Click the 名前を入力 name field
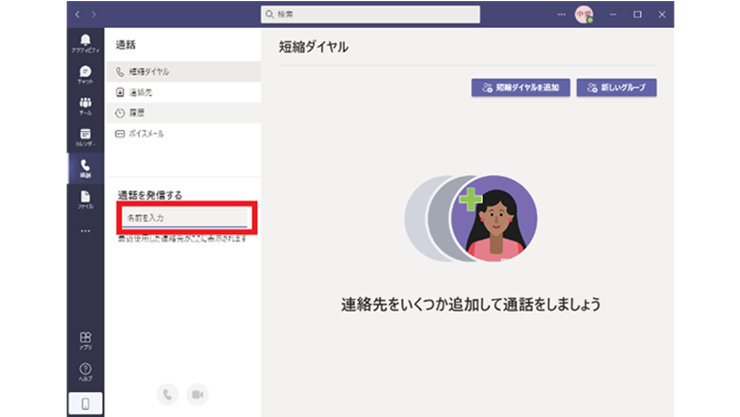This screenshot has height=417, width=740. tap(183, 217)
